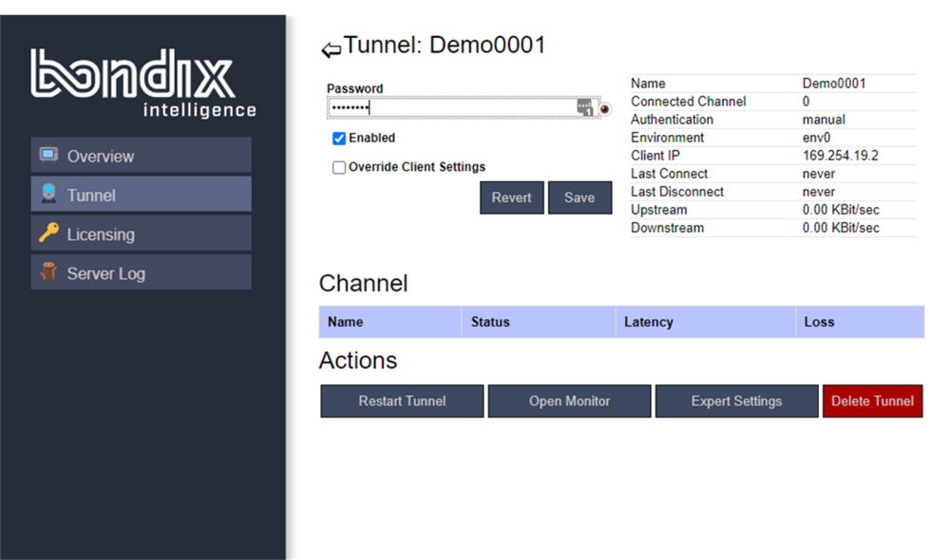The width and height of the screenshot is (950, 560).
Task: Click the Status column header in Channel table
Action: point(490,322)
